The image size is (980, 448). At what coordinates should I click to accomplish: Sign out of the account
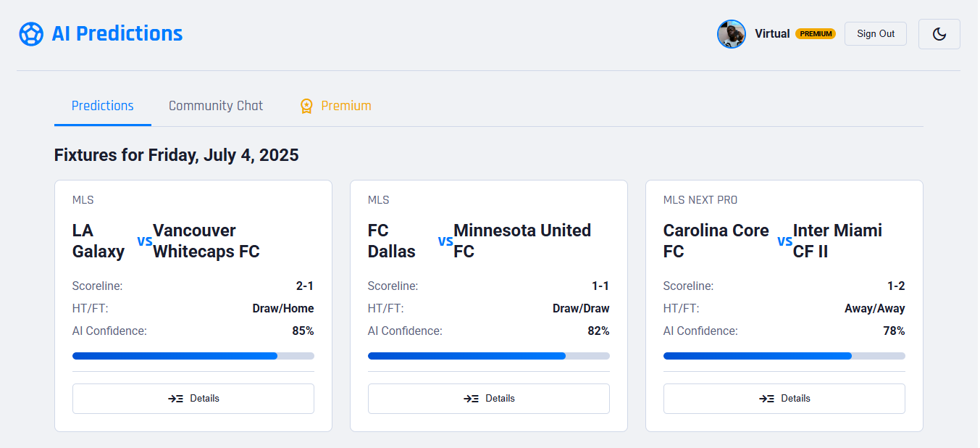tap(875, 34)
